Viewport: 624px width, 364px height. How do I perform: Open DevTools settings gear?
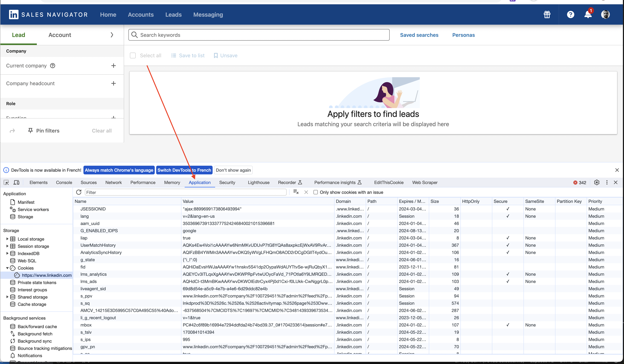pos(597,182)
